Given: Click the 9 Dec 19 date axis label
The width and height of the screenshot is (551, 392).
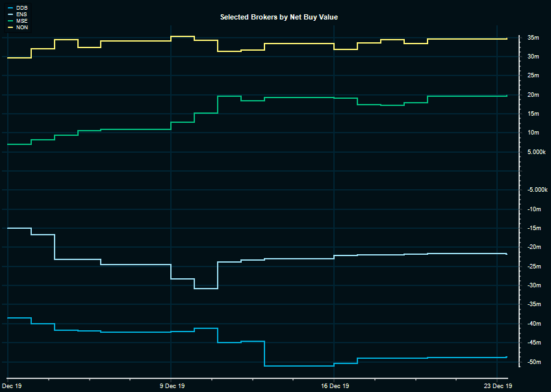Looking at the screenshot, I should pos(171,386).
